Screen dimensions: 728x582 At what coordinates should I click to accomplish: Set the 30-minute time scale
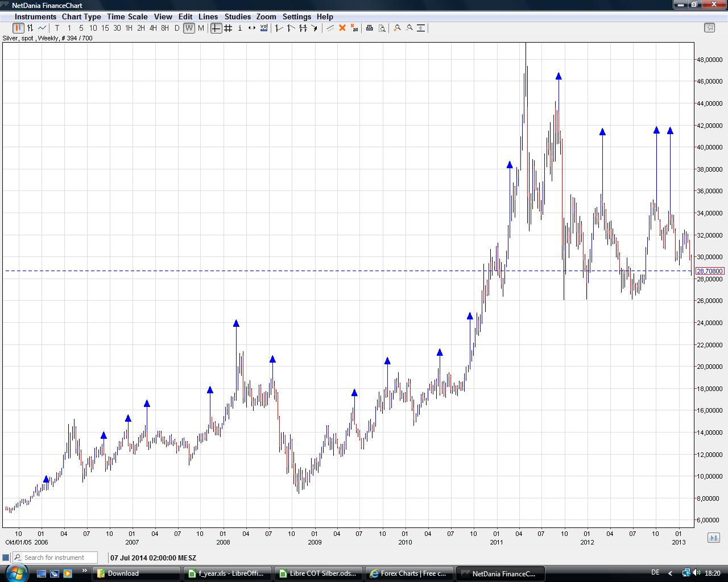click(x=117, y=28)
